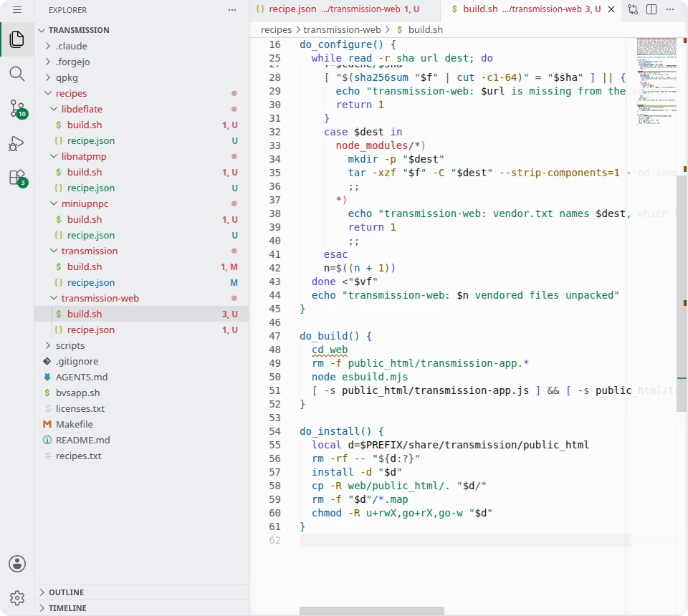Close the build.sh editor tab
Image resolution: width=688 pixels, height=616 pixels.
tap(611, 9)
